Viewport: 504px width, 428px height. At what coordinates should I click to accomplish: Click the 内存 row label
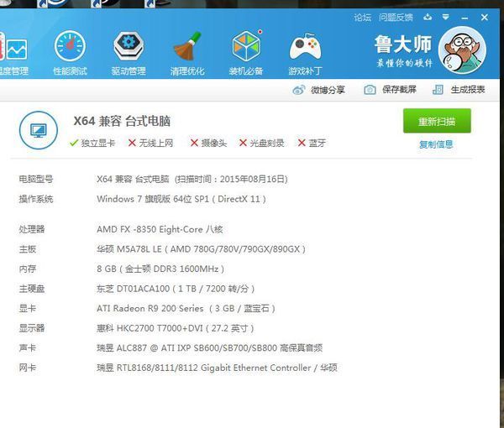coord(28,269)
